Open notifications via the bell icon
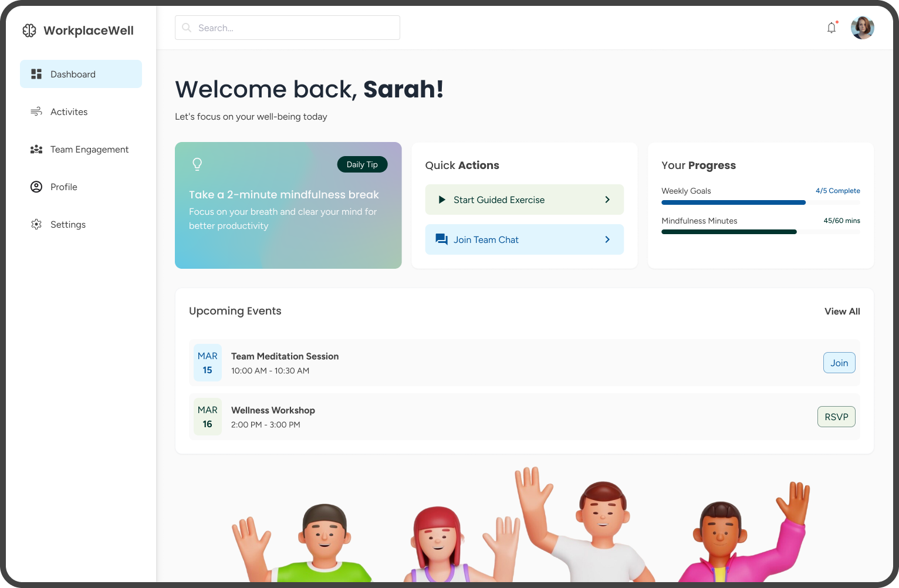The height and width of the screenshot is (588, 899). 832,28
